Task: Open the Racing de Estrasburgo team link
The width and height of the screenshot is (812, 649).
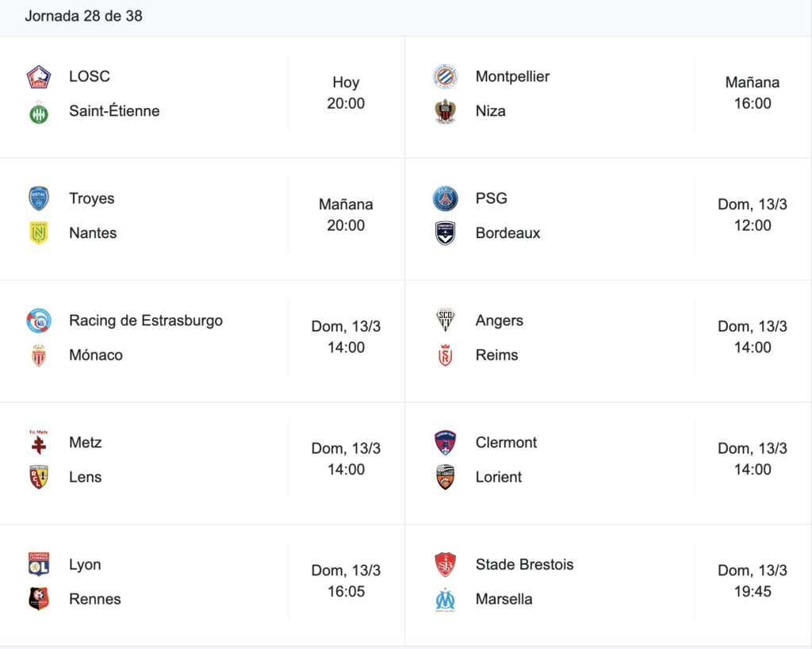Action: click(x=146, y=321)
